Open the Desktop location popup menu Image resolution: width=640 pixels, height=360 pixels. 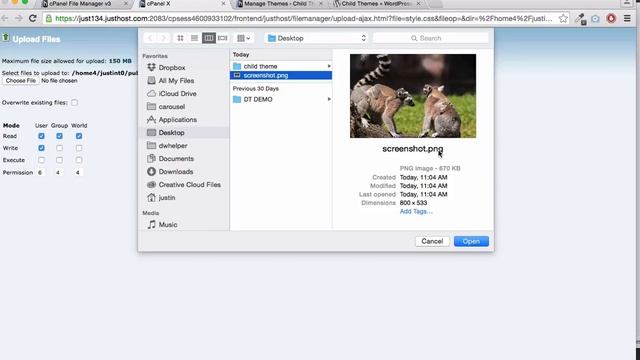(x=317, y=38)
